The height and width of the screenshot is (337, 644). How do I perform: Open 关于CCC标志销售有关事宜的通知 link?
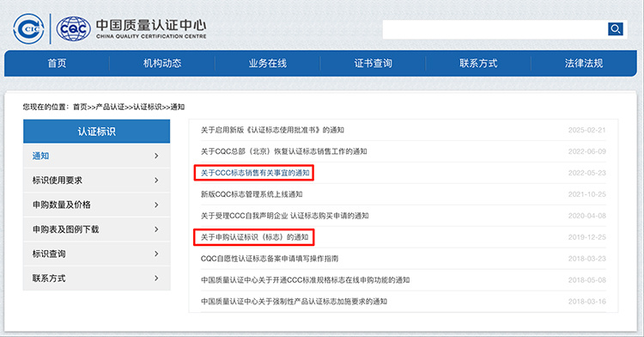coord(255,173)
